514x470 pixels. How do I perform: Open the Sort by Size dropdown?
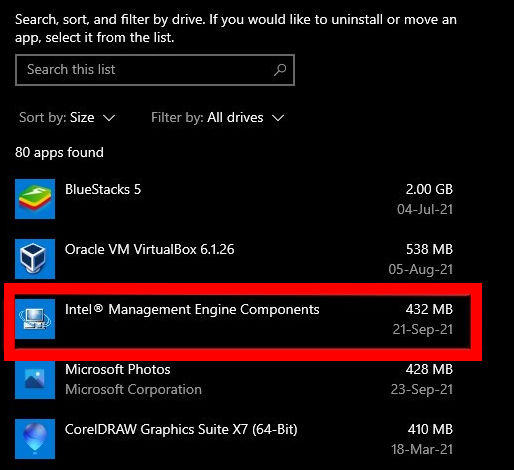point(67,118)
